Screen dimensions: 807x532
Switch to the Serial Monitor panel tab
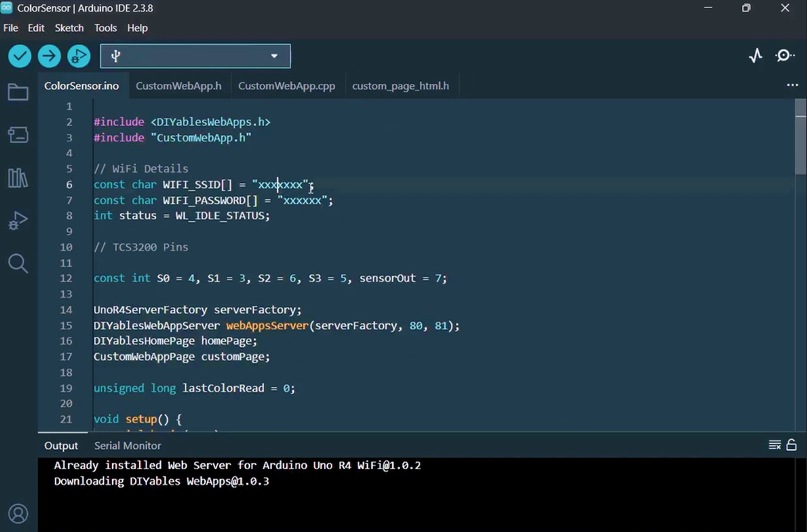tap(128, 445)
